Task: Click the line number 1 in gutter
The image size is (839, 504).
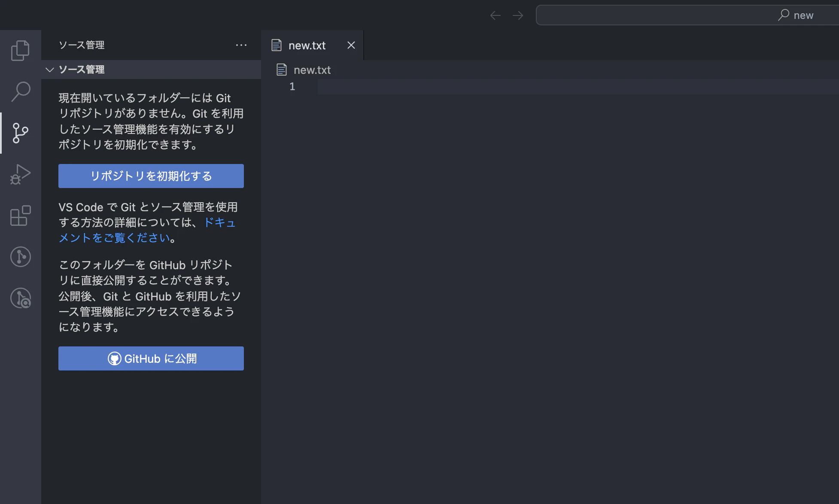Action: pyautogui.click(x=292, y=87)
